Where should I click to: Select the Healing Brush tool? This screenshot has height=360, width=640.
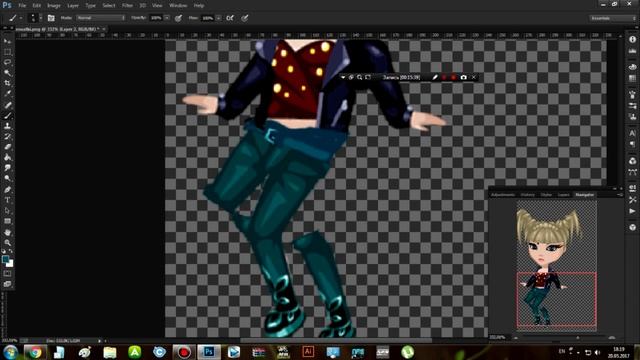click(7, 105)
